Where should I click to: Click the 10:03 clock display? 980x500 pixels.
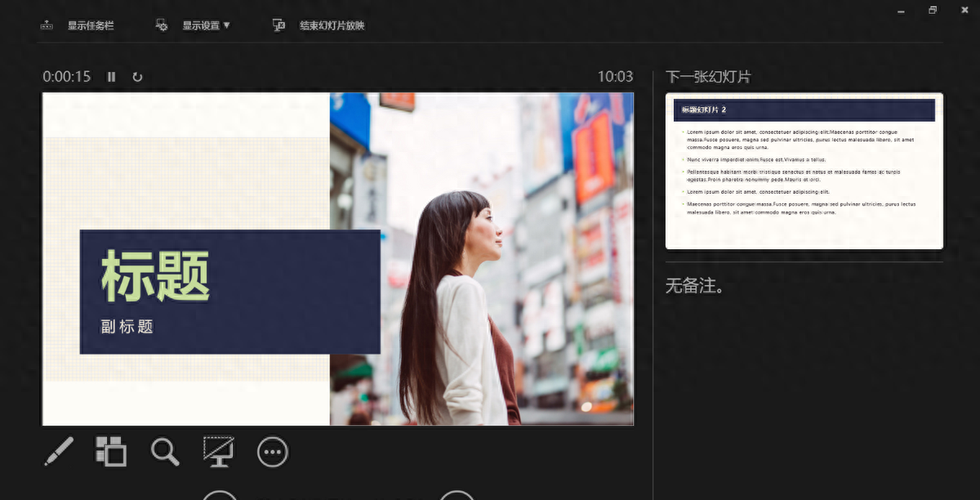[615, 77]
